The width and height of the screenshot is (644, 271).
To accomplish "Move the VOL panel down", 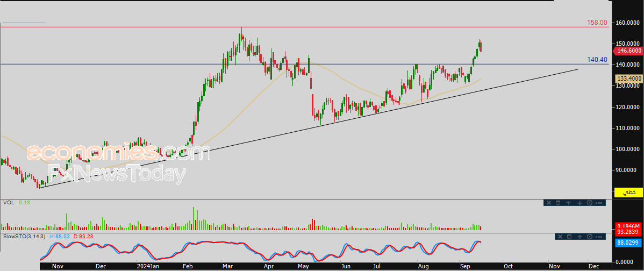I will [579, 203].
